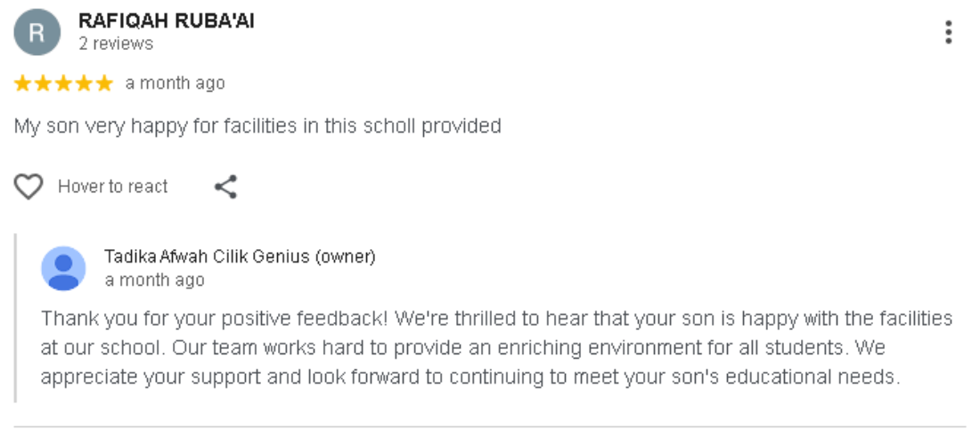Click the "2 reviews" count text
Viewport: 980px width, 445px height.
(x=116, y=44)
